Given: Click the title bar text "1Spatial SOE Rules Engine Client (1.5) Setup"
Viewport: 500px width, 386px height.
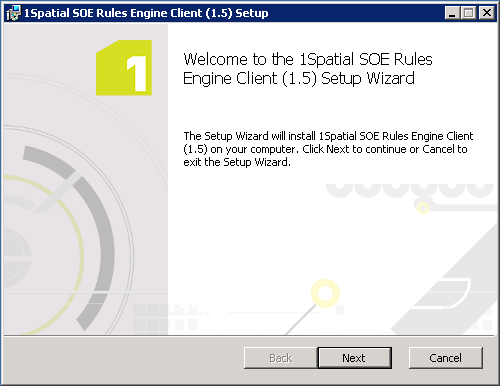Looking at the screenshot, I should [x=146, y=13].
